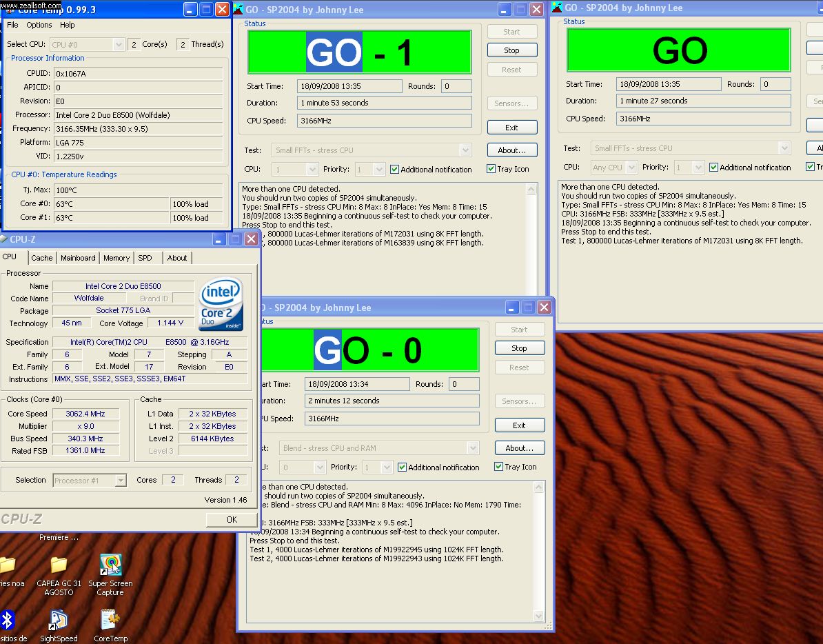The height and width of the screenshot is (644, 823).
Task: Open the SightSpeed desktop icon
Action: click(59, 621)
